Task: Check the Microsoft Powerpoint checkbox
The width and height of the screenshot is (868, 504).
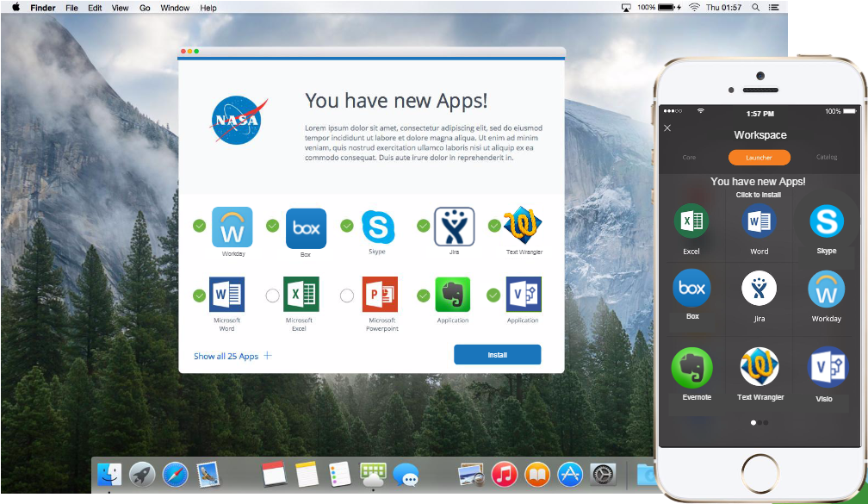Action: pyautogui.click(x=347, y=296)
